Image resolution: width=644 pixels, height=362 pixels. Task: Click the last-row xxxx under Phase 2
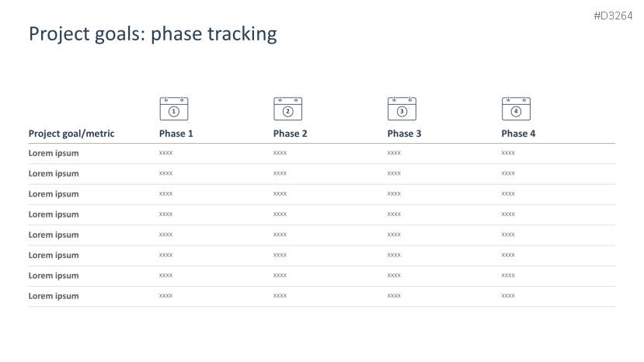(x=280, y=296)
